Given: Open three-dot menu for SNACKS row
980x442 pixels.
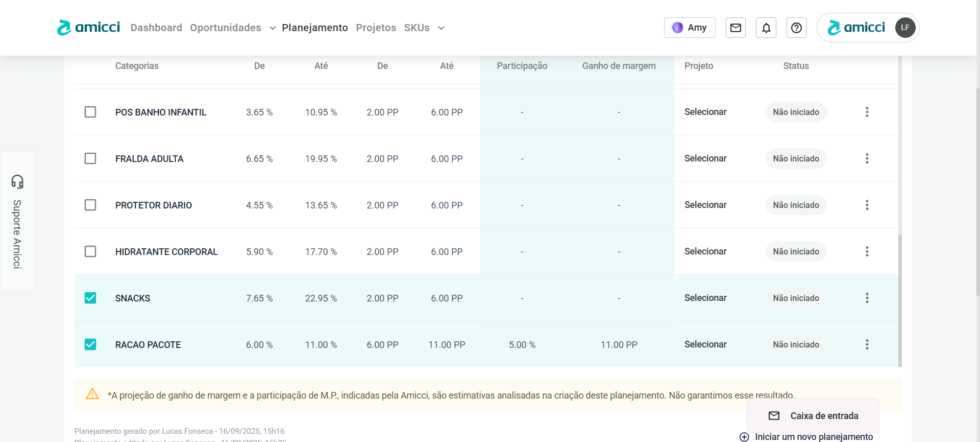Looking at the screenshot, I should pyautogui.click(x=867, y=298).
